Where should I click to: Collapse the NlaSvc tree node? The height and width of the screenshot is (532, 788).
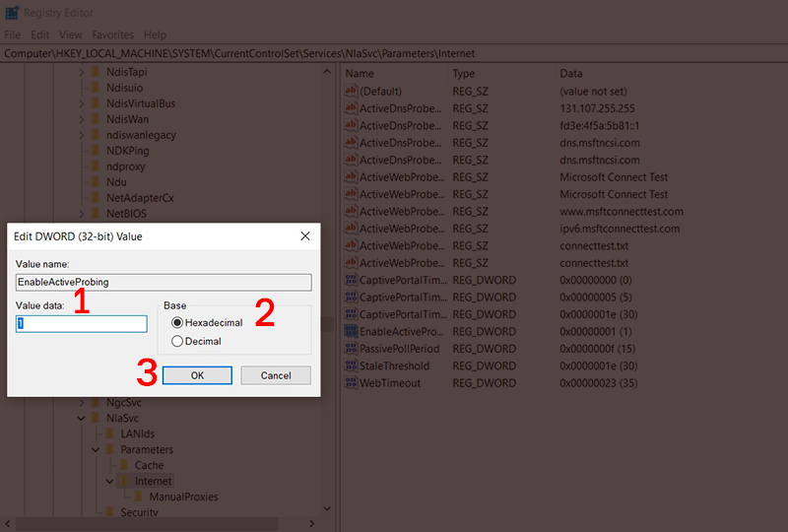[82, 418]
